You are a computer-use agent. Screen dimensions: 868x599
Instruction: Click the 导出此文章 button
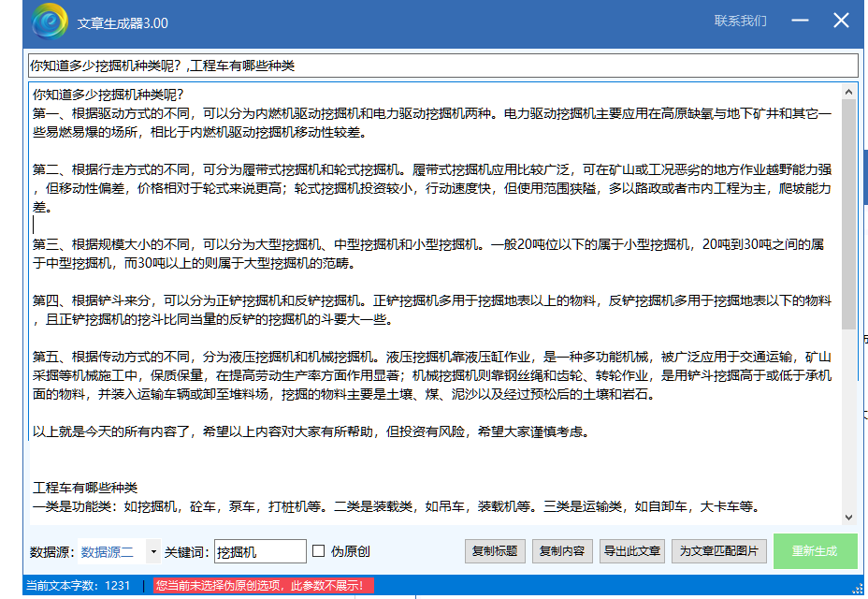click(x=631, y=551)
